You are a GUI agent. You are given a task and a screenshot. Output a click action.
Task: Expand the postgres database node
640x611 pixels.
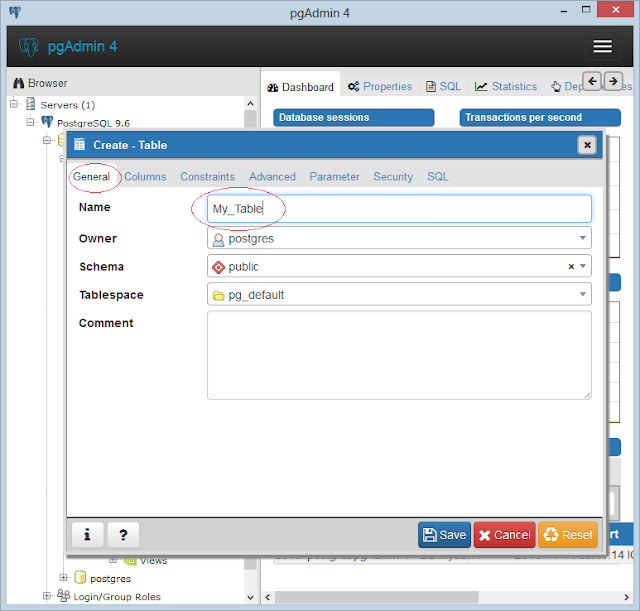point(63,578)
